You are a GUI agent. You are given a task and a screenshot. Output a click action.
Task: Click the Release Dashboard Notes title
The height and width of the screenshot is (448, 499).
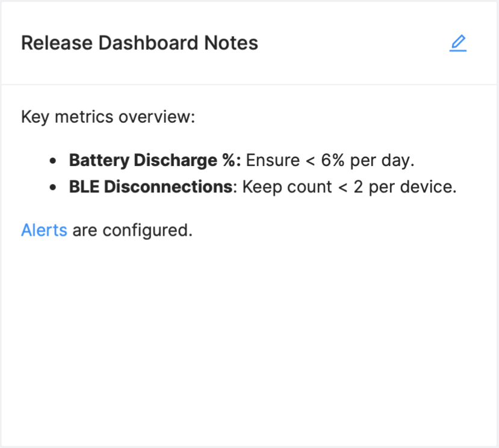pos(140,43)
